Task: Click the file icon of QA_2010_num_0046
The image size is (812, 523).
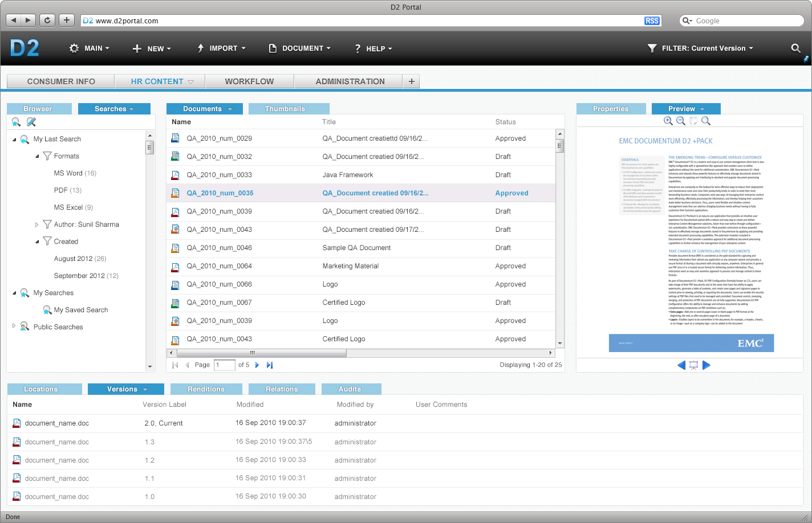Action: point(176,248)
